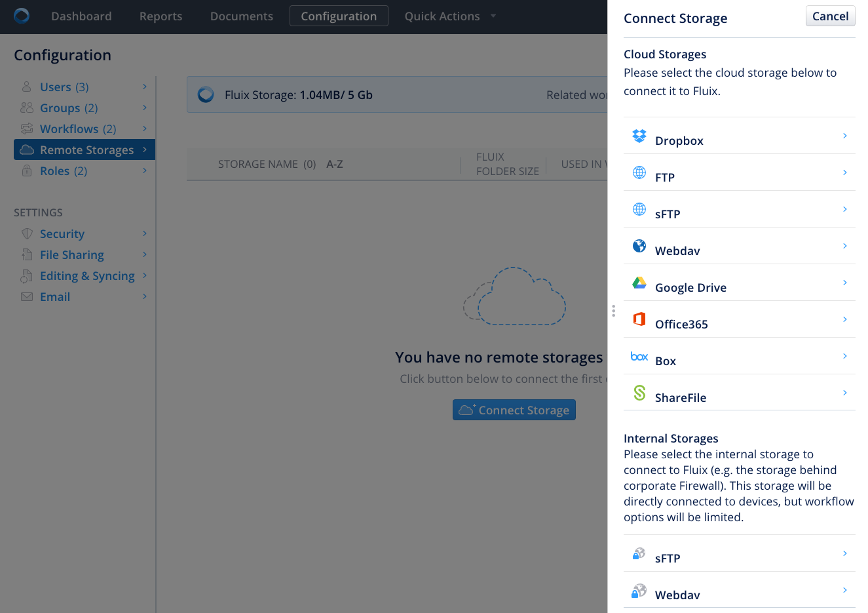Click the Office365 logo icon
This screenshot has height=613, width=868.
[x=639, y=319]
